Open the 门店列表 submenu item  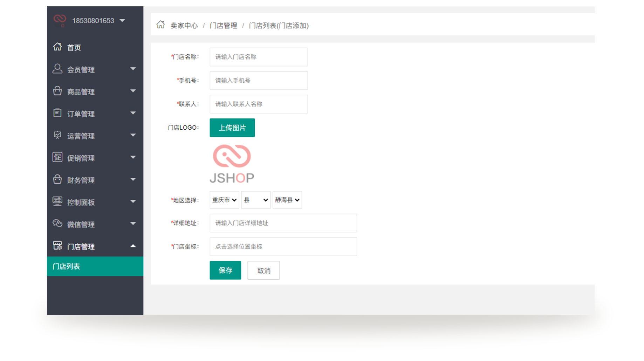click(95, 266)
